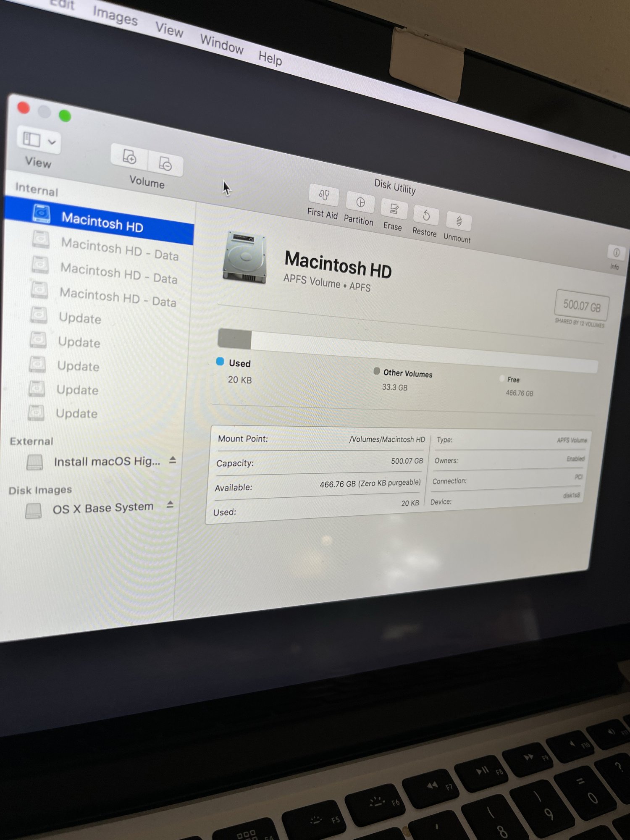Click the 'Free' legend label

513,380
